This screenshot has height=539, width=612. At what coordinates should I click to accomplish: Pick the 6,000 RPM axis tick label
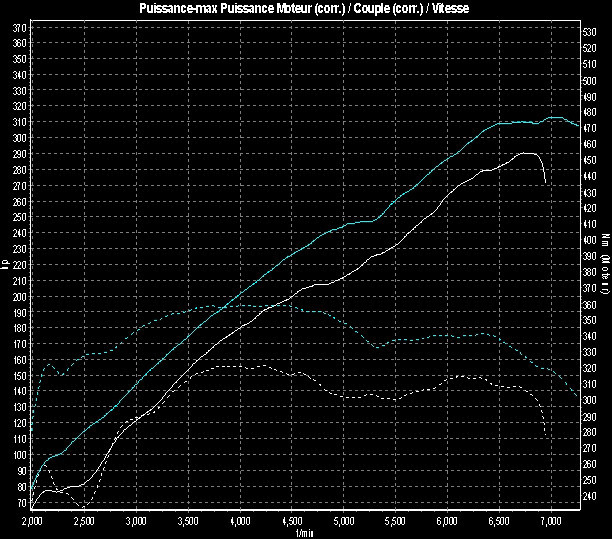[x=449, y=521]
